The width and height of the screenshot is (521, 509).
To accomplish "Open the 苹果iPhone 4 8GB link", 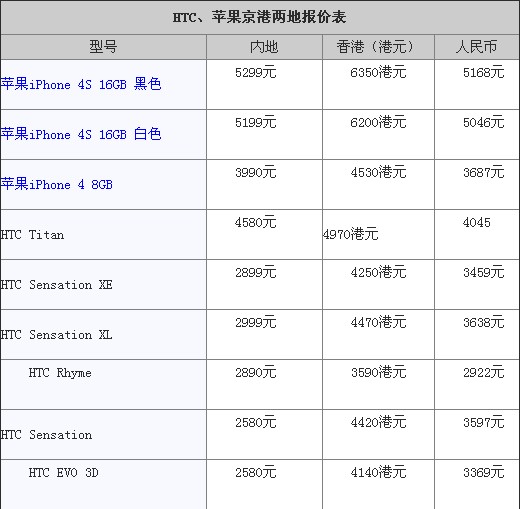I will (57, 184).
